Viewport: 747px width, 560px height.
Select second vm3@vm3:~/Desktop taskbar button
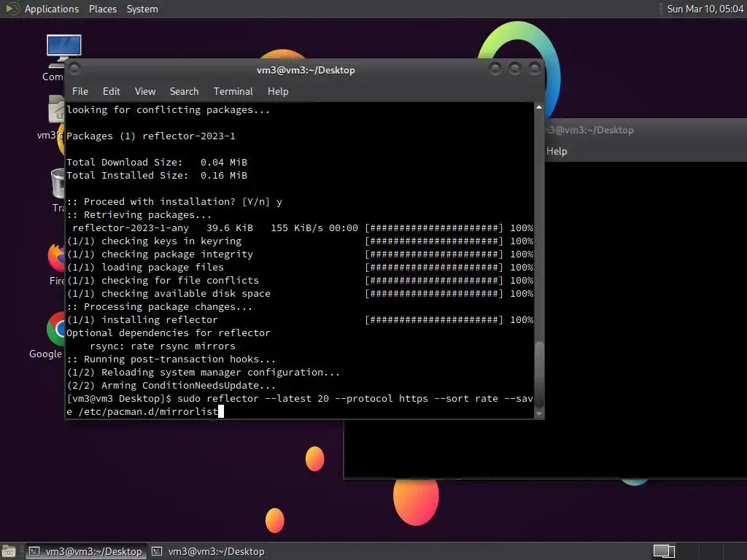pos(208,551)
